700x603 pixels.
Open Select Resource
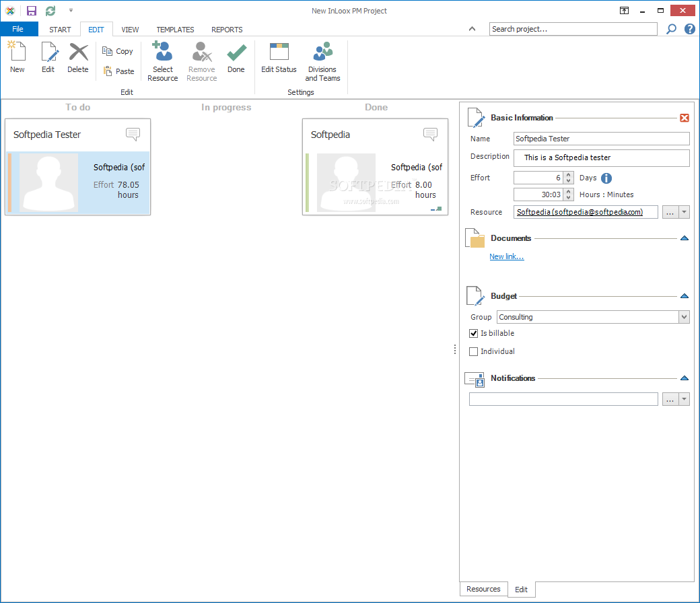(x=162, y=61)
